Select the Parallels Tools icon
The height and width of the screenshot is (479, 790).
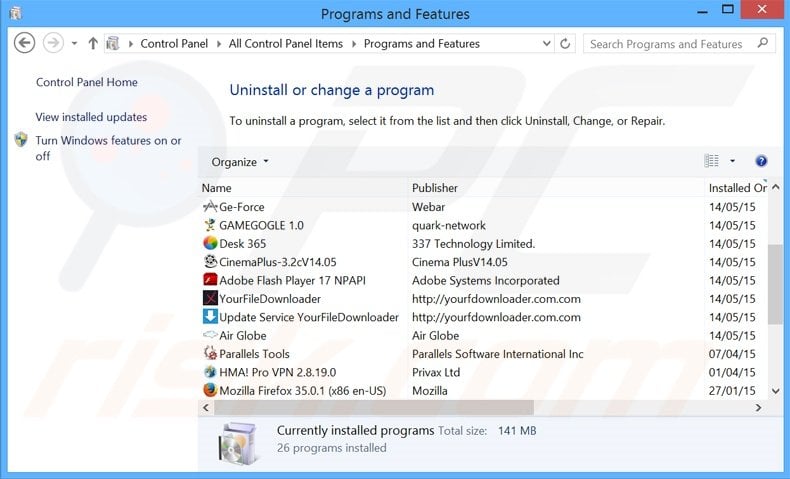click(x=210, y=354)
